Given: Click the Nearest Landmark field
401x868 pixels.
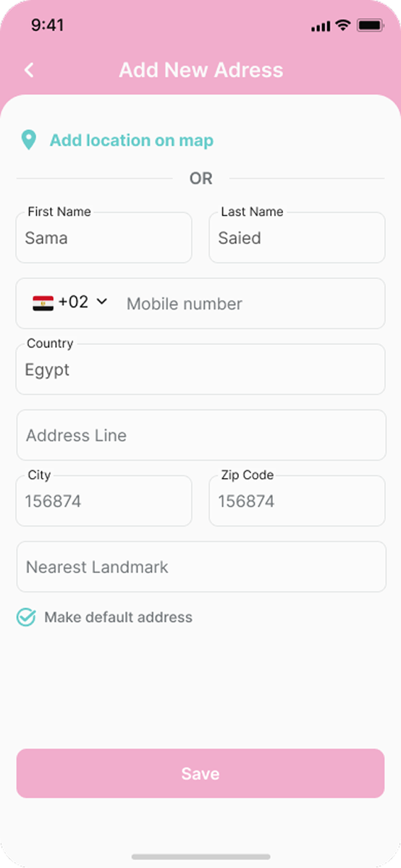Looking at the screenshot, I should [201, 566].
